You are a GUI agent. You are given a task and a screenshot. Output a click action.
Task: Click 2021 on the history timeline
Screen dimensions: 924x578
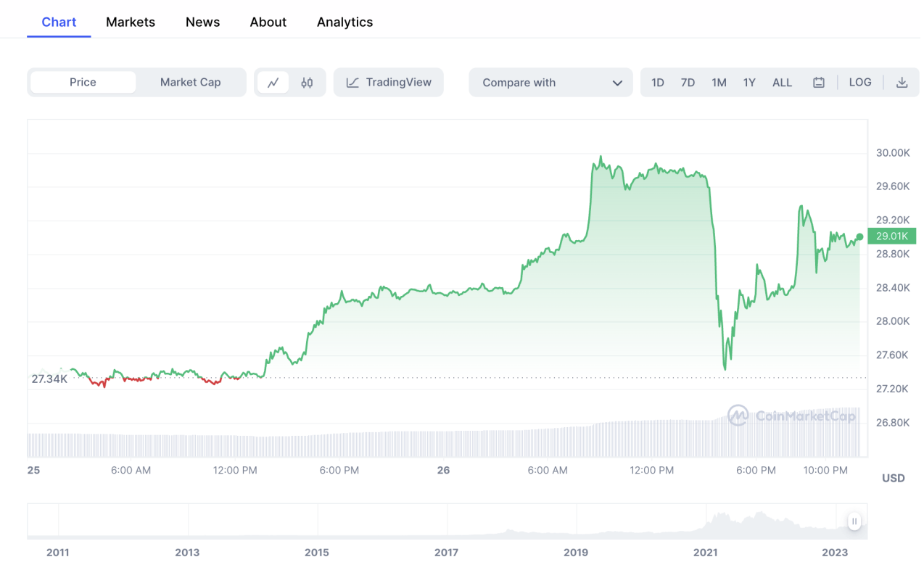[705, 553]
